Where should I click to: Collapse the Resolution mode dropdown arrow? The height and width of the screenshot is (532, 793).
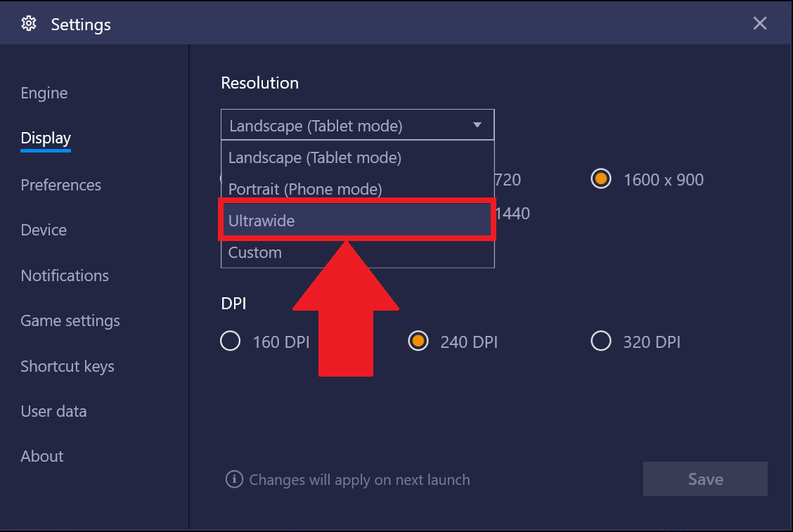click(x=477, y=126)
